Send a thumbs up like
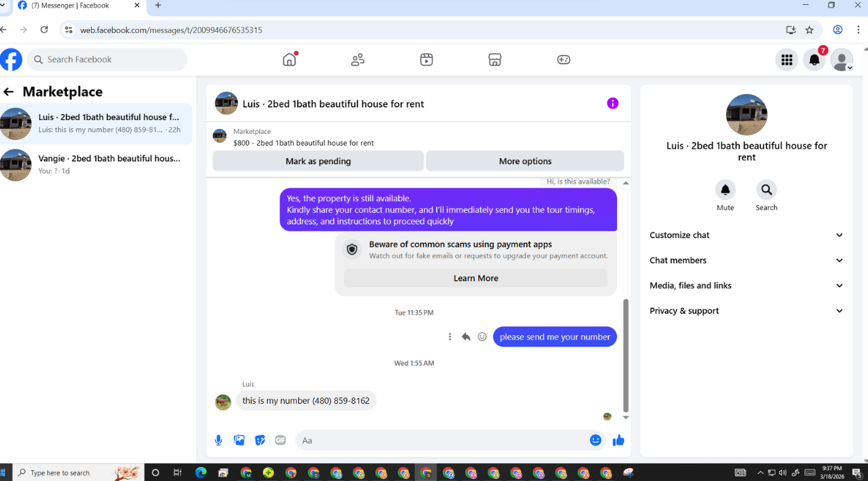The width and height of the screenshot is (868, 481). 618,440
